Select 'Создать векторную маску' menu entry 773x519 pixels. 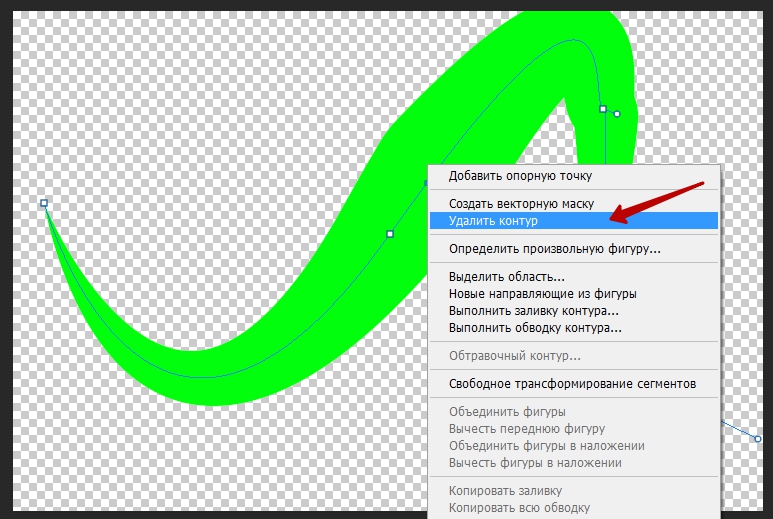574,204
